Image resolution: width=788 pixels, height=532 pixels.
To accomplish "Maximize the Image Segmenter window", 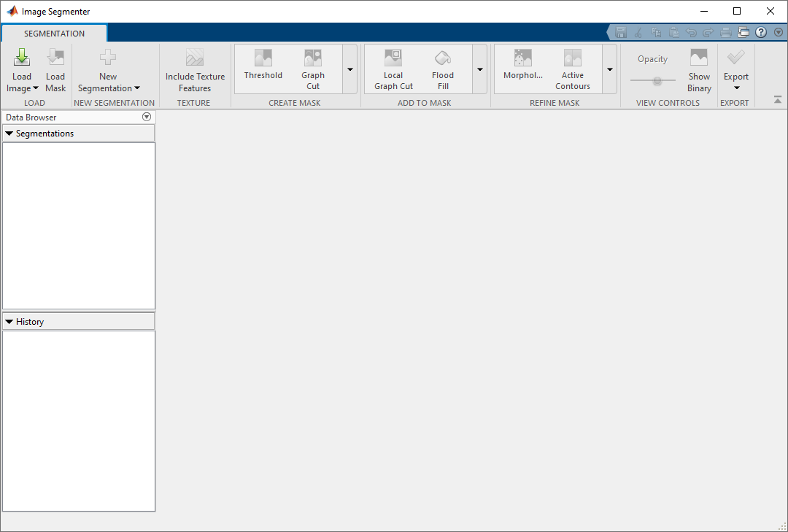I will (737, 11).
